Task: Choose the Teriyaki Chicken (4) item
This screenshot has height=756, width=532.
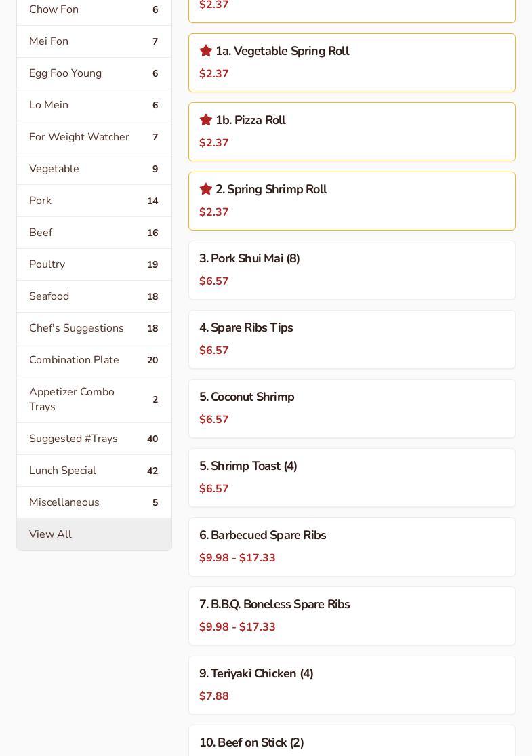Action: pos(352,685)
